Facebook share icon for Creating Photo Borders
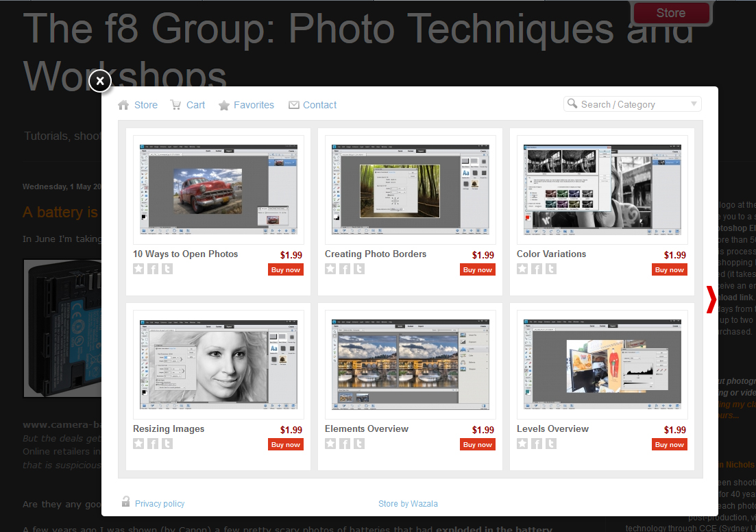 [x=345, y=269]
